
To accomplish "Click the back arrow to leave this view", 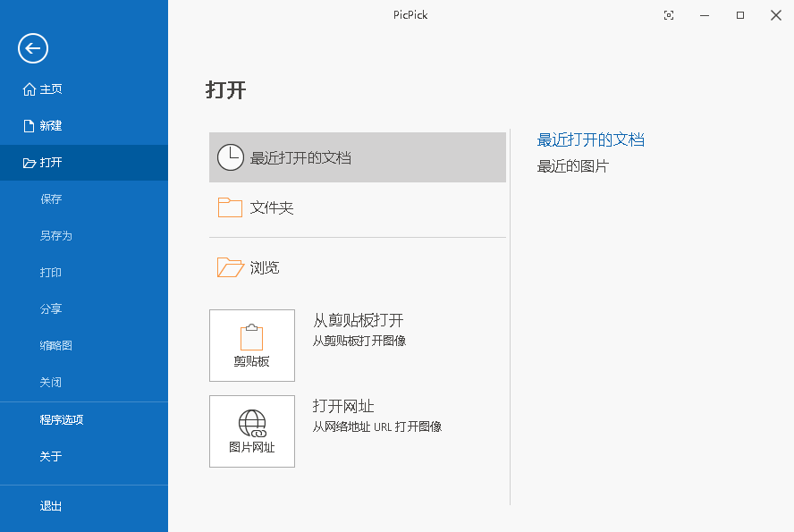I will (x=32, y=48).
